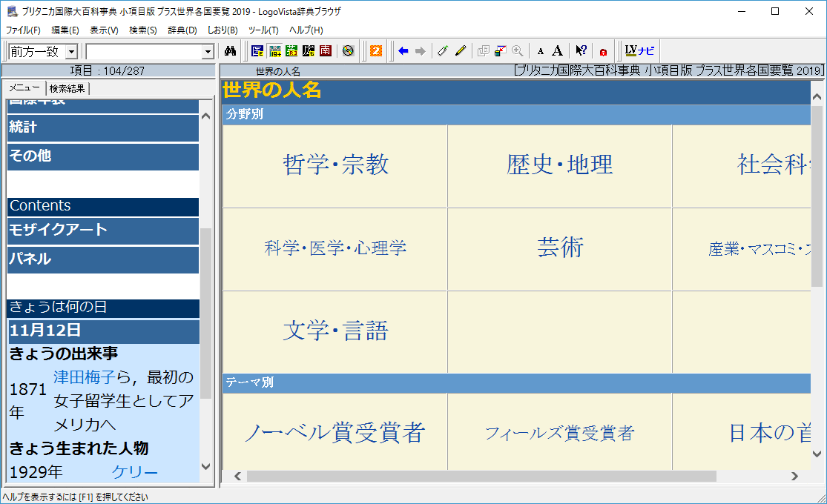Viewport: 827px width, 504px height.
Task: Open the ツール(T) menu
Action: click(x=264, y=30)
